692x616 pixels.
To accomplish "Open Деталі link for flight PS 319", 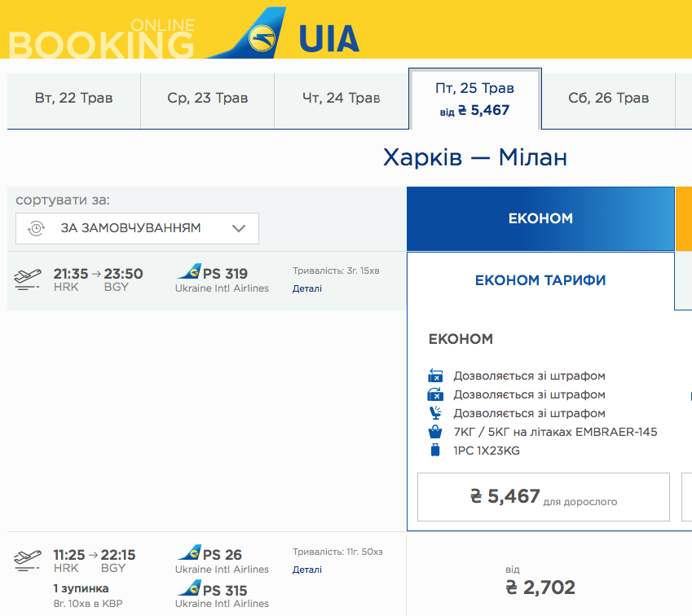I will (306, 288).
